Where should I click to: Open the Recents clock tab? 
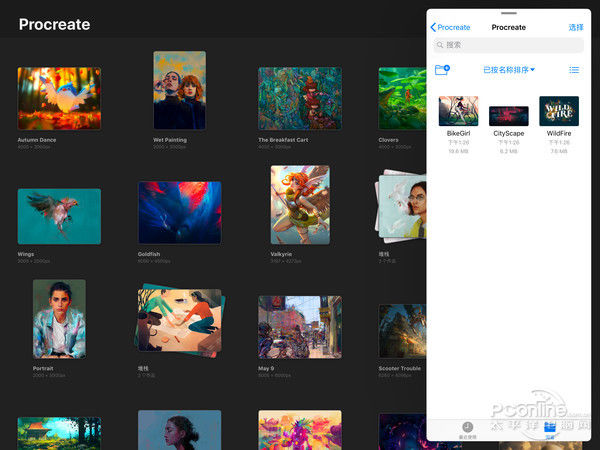tap(468, 429)
